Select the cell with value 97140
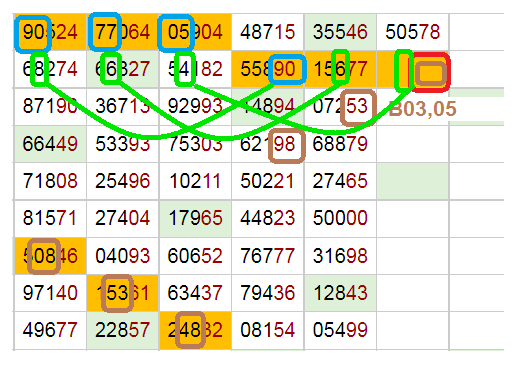 tap(50, 293)
